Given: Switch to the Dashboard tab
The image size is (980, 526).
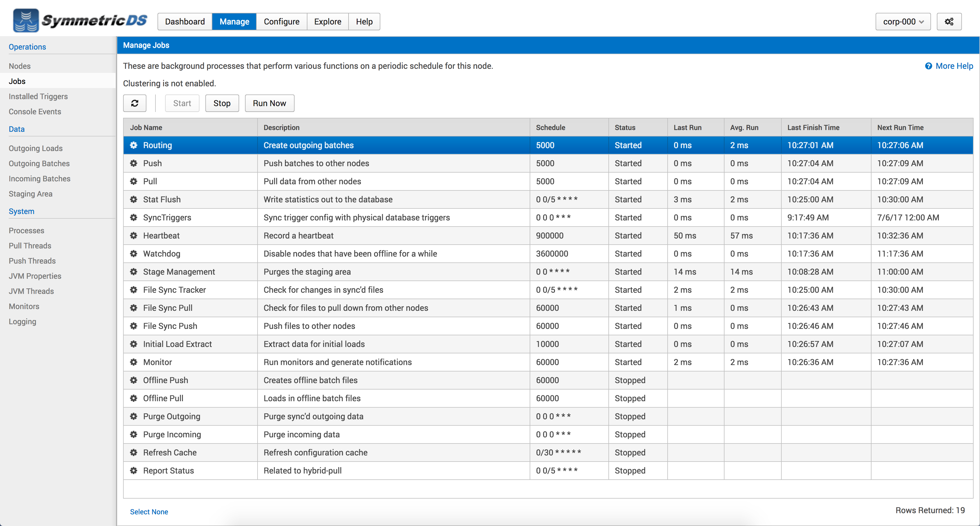Looking at the screenshot, I should click(x=185, y=22).
